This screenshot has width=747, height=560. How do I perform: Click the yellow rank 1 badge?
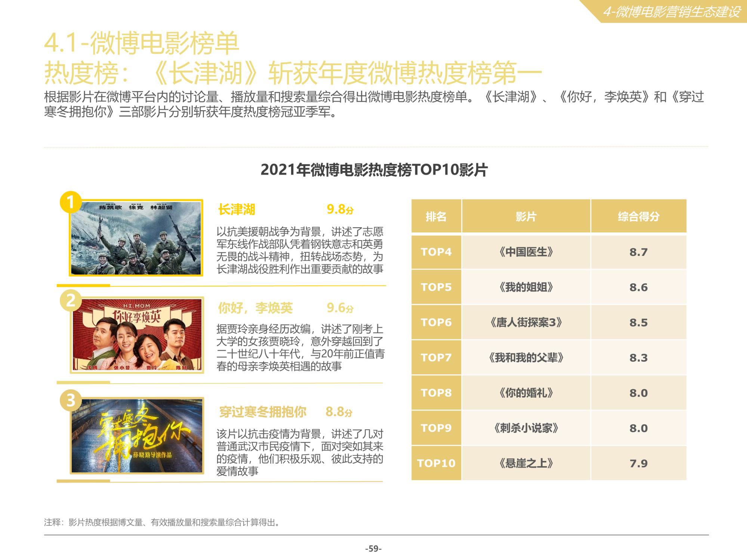pos(70,202)
